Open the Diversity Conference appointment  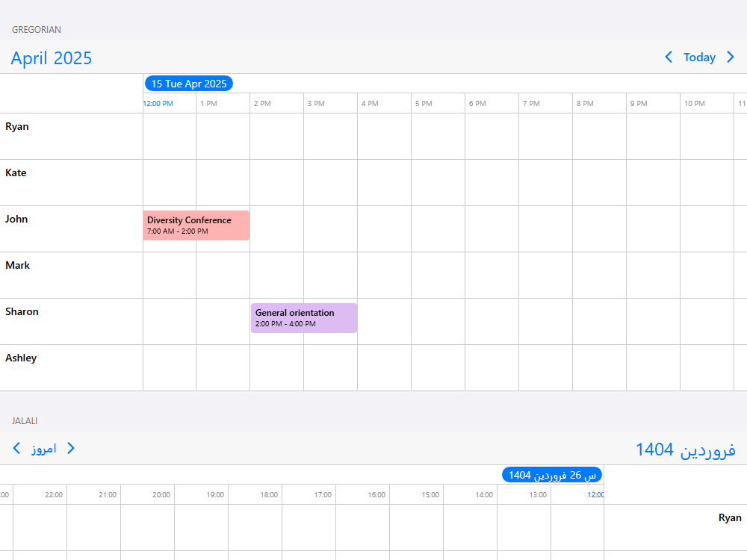196,225
